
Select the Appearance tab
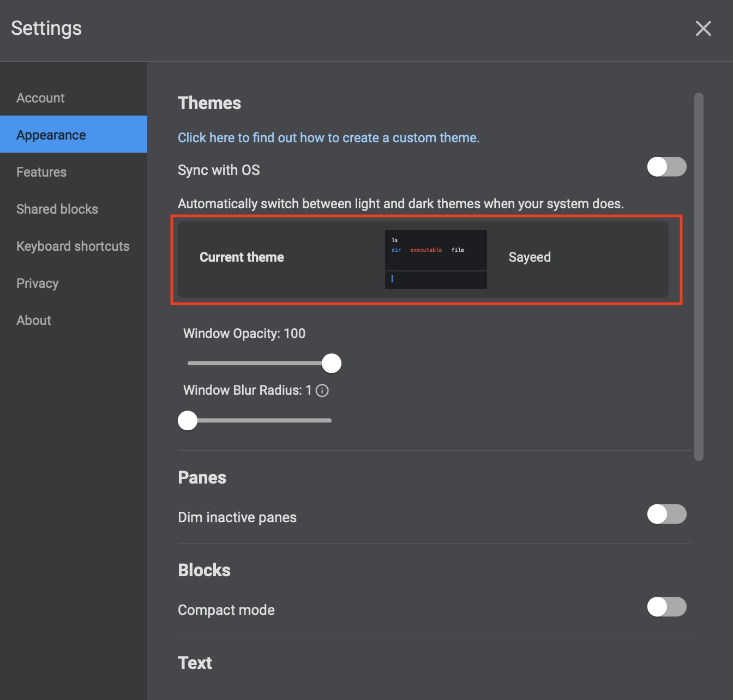(74, 135)
